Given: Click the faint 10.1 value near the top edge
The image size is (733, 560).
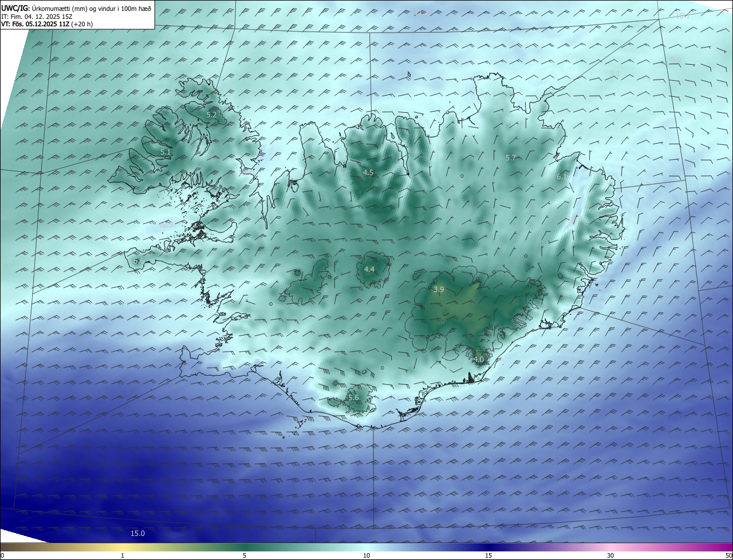Looking at the screenshot, I should 683,16.
